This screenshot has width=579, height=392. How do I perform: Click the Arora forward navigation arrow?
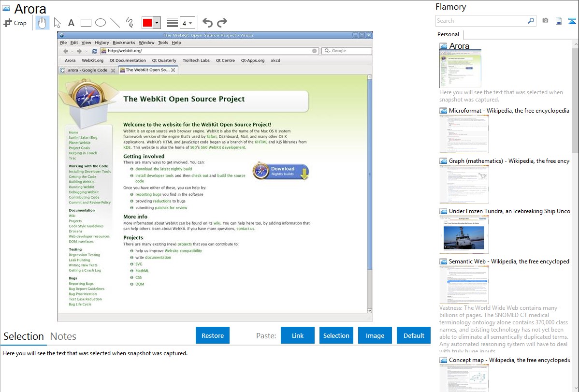coord(79,51)
